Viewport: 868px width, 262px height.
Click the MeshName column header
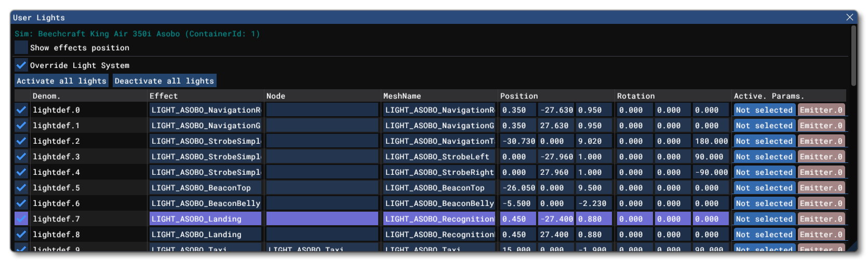point(402,96)
